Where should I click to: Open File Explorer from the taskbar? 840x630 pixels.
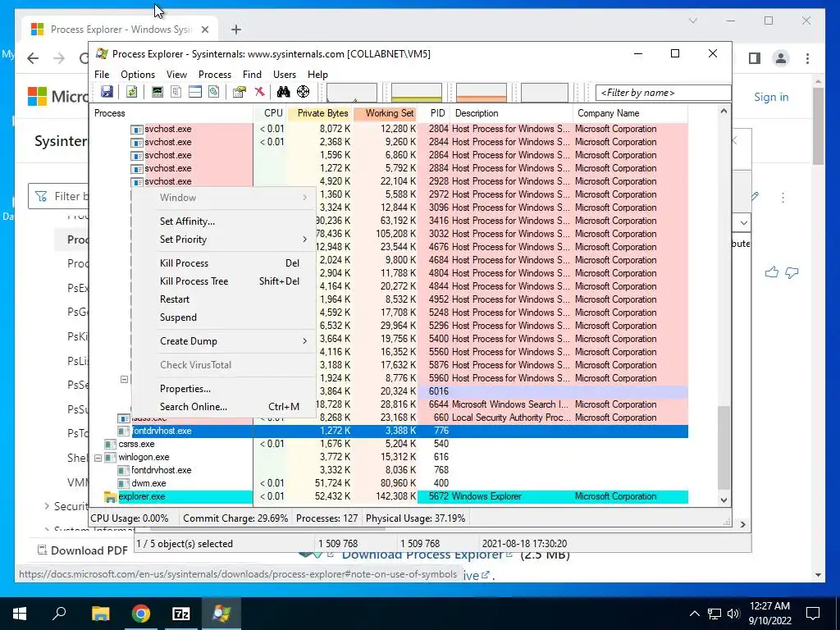point(100,614)
